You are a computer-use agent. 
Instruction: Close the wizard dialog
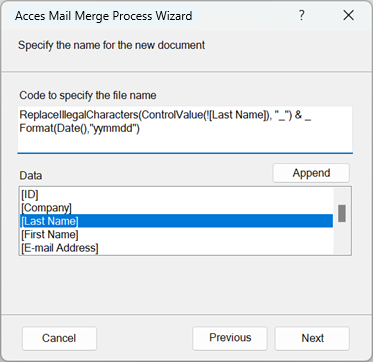348,15
